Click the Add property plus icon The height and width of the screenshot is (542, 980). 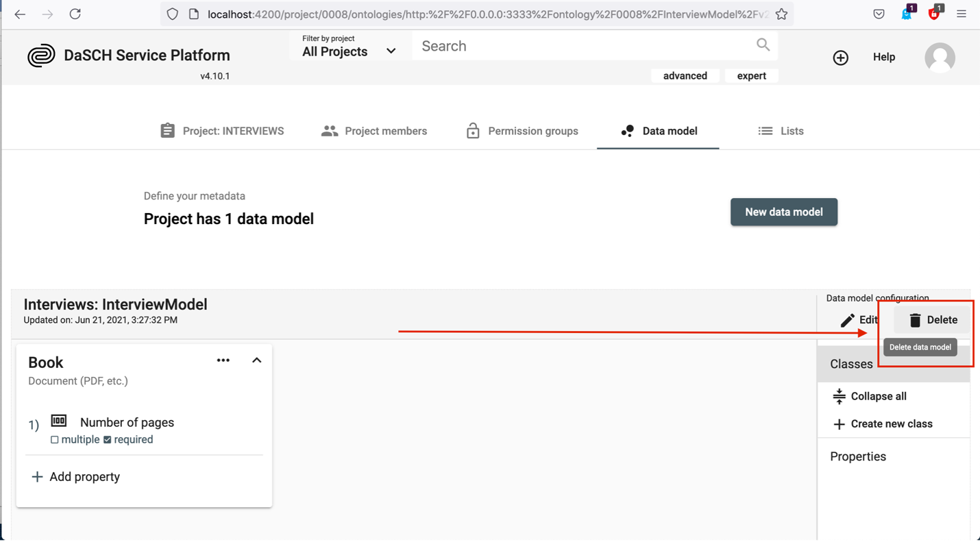click(x=37, y=476)
